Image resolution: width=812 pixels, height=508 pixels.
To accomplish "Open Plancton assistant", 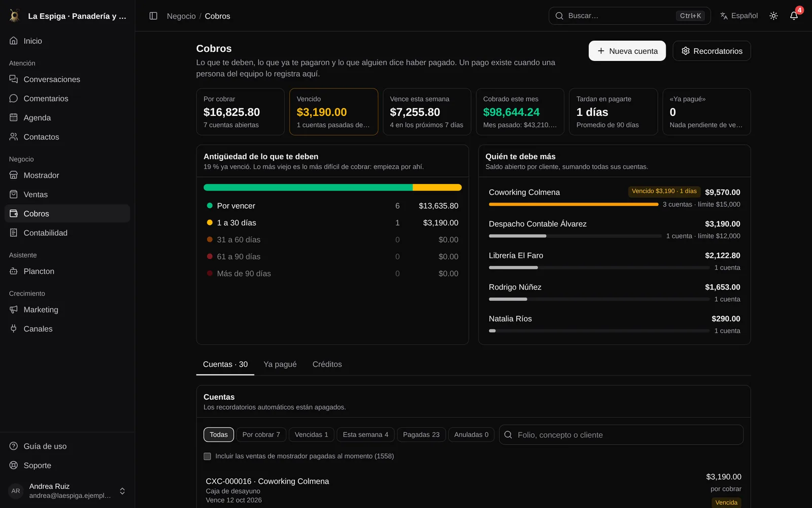I will [x=67, y=271].
